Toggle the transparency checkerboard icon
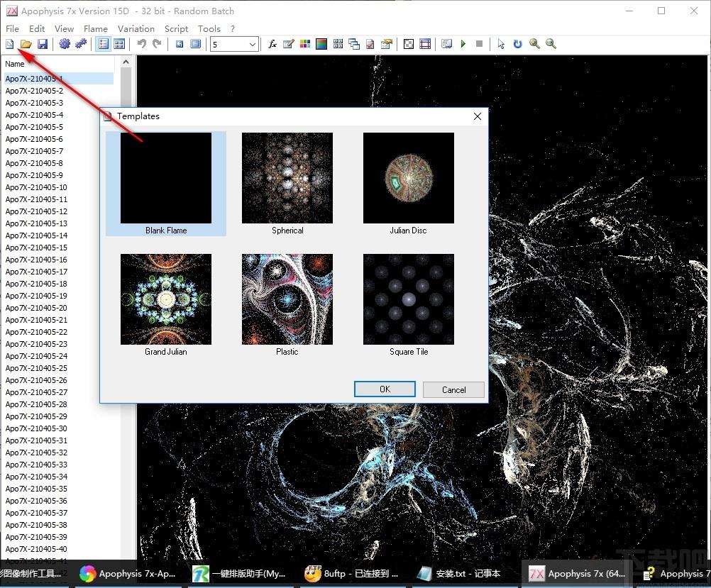The width and height of the screenshot is (711, 588). click(409, 44)
